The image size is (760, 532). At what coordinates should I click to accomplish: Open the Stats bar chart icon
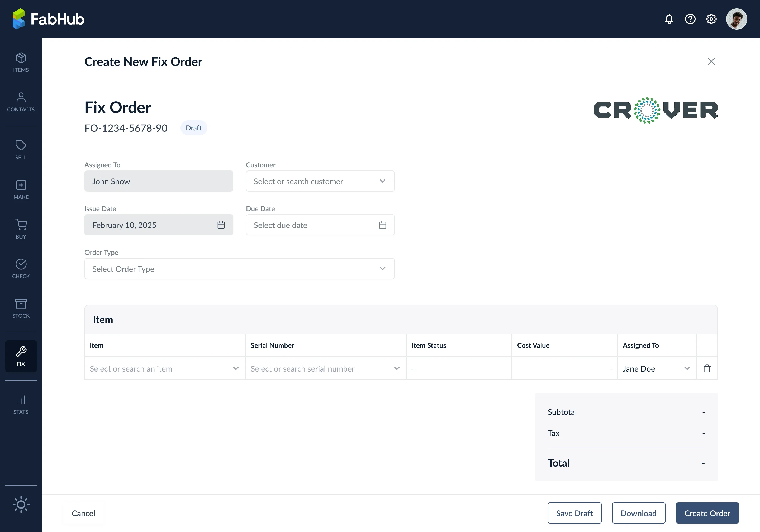tap(21, 400)
